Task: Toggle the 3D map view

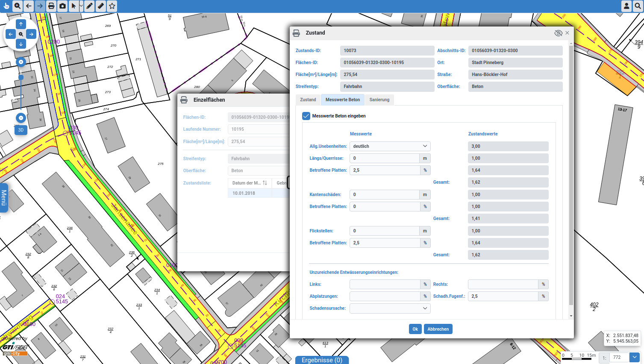Action: [x=21, y=130]
